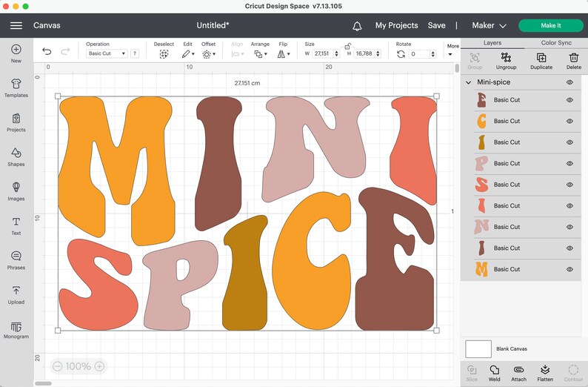
Task: Select the brown E letter on canvas
Action: 395,259
